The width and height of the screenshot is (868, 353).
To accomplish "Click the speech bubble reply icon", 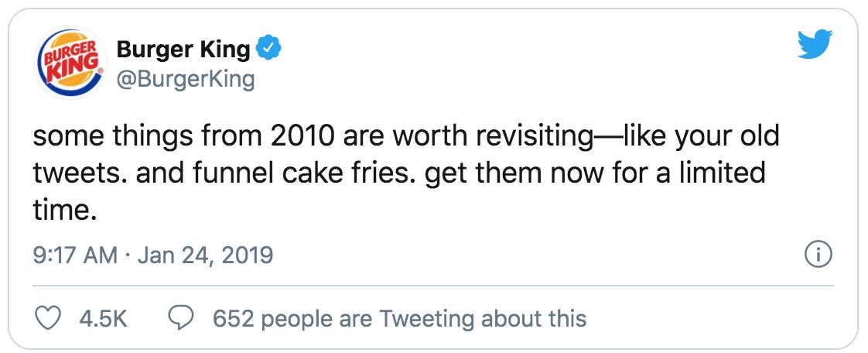I will click(179, 318).
